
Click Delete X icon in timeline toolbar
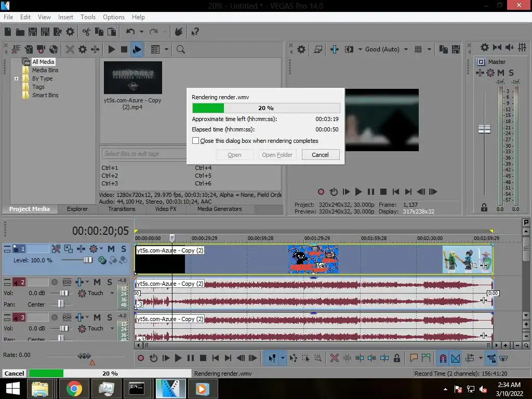tap(334, 358)
